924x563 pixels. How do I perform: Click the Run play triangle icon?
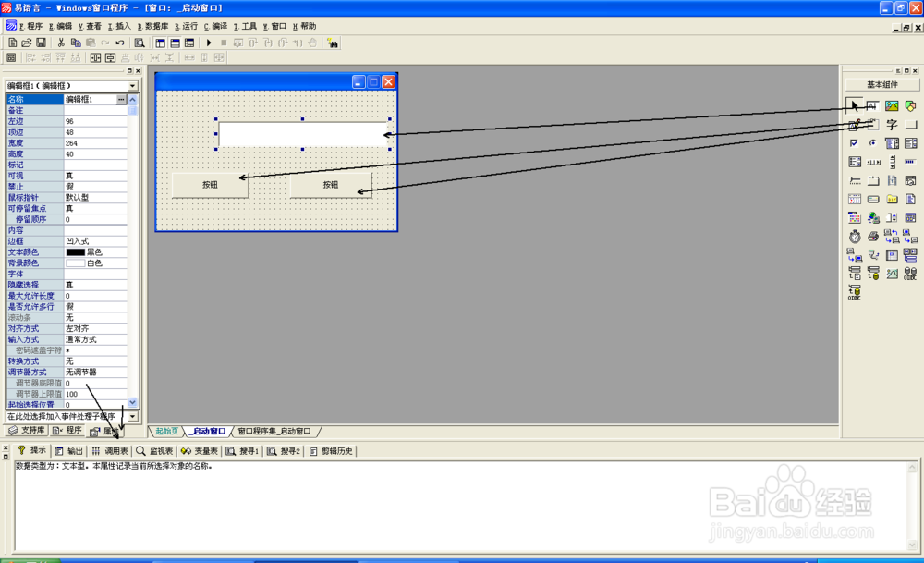(209, 43)
